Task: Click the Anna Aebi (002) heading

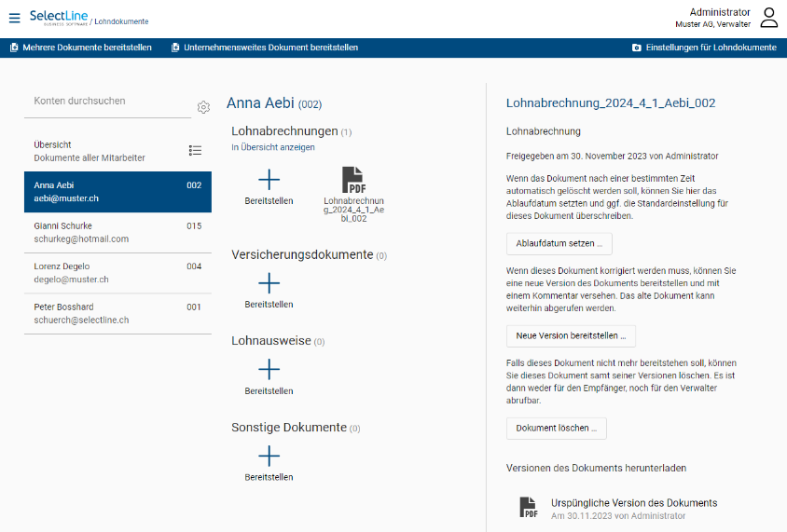Action: 274,103
